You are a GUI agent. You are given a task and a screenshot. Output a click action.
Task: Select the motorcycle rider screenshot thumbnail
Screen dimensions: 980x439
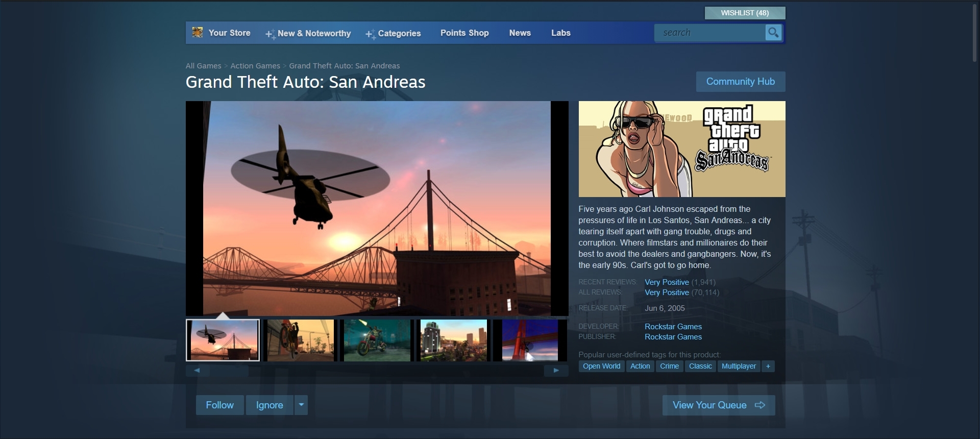tap(377, 340)
